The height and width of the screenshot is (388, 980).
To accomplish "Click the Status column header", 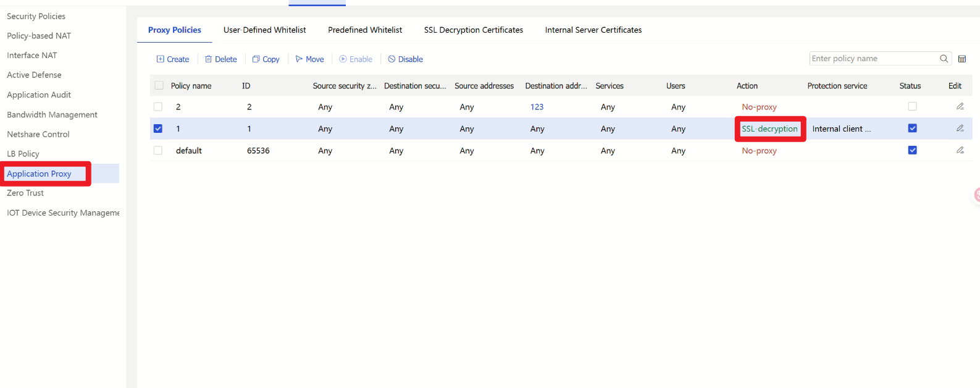I will [x=910, y=86].
